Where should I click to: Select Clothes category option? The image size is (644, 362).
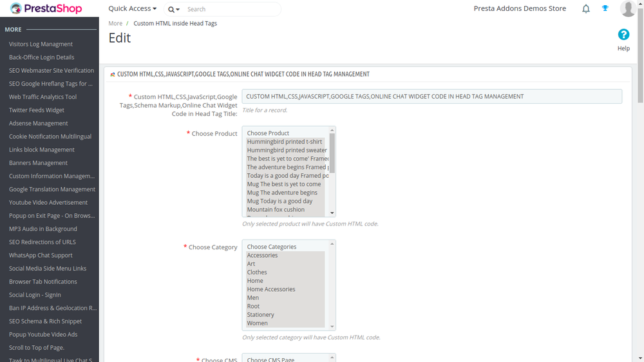(285, 272)
